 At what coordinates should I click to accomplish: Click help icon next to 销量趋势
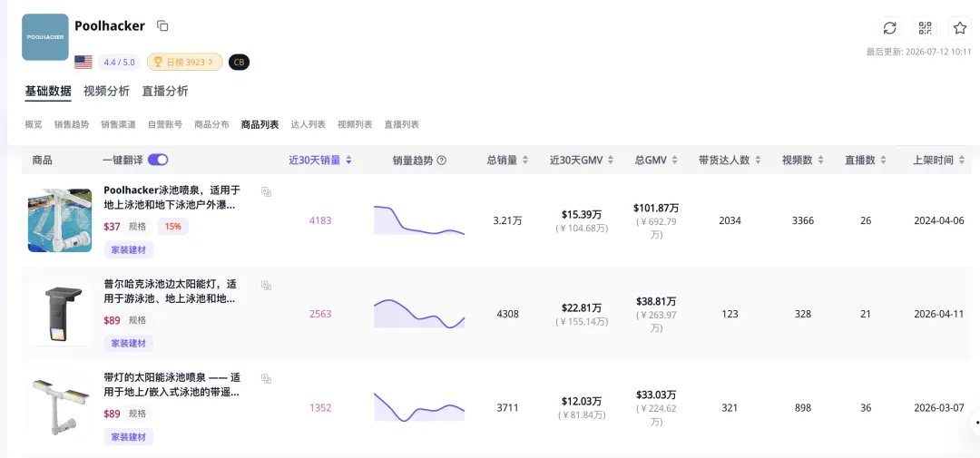coord(441,160)
